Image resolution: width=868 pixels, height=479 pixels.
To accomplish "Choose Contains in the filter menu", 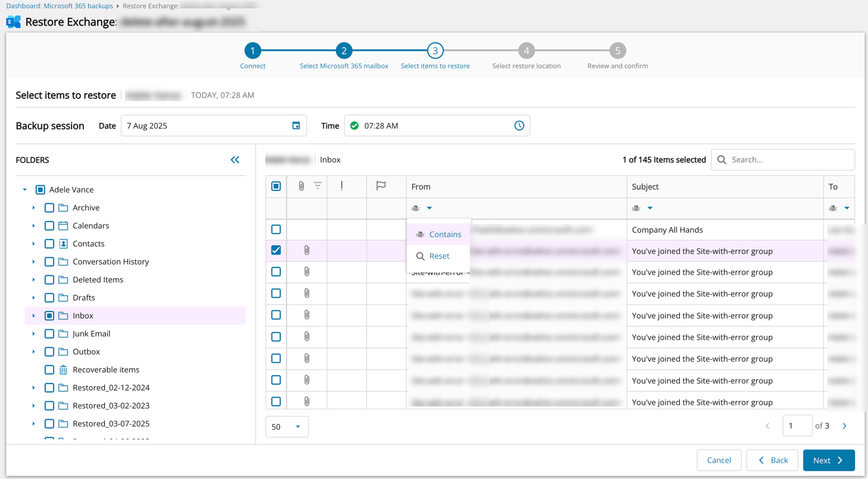I will 445,234.
